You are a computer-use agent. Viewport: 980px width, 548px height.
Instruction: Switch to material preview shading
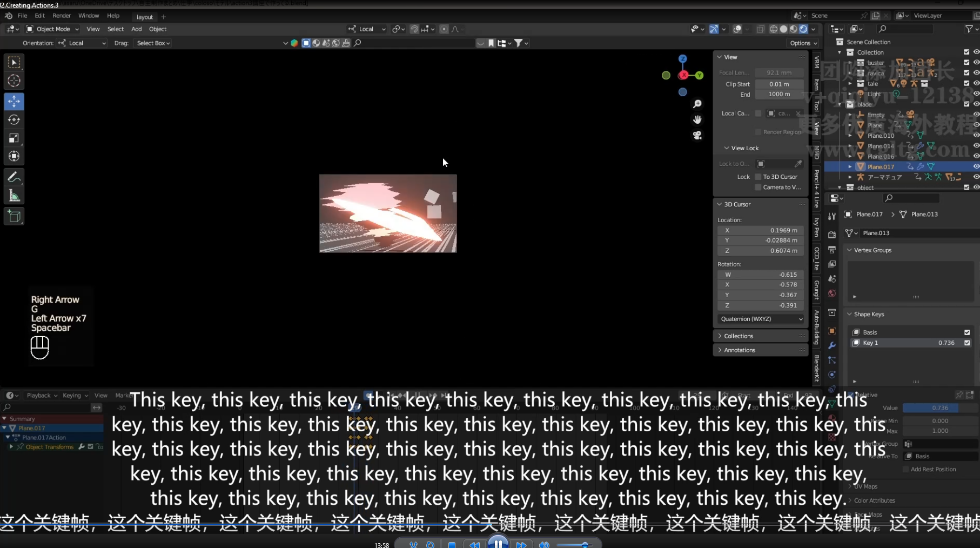click(x=793, y=29)
